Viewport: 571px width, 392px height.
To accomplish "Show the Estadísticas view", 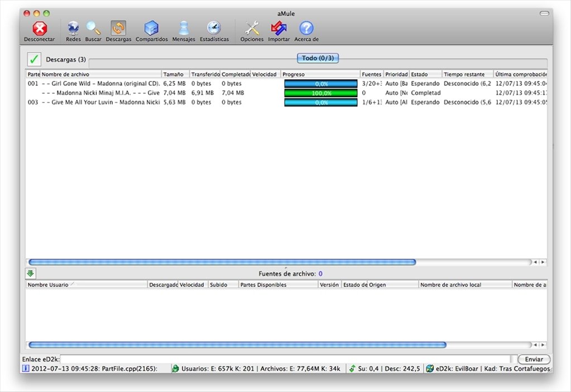I will coord(214,32).
